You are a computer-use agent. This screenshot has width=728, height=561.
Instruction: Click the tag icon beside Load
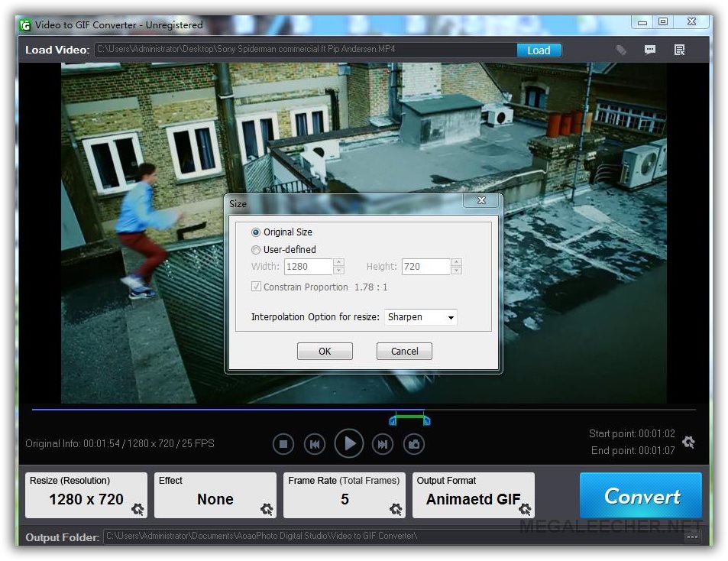point(621,50)
